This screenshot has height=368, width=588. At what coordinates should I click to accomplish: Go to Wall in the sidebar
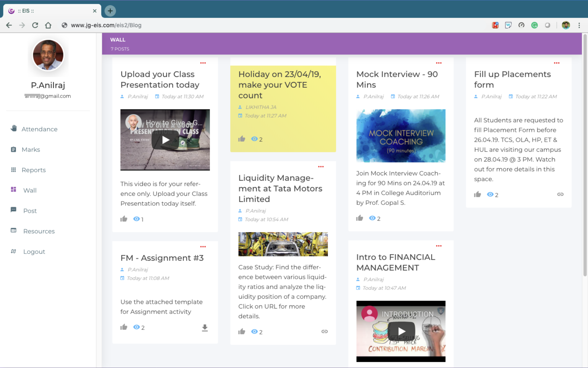point(30,190)
